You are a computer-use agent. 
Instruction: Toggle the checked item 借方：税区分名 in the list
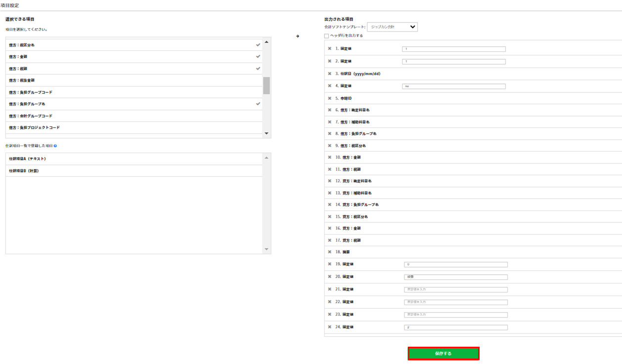(133, 45)
